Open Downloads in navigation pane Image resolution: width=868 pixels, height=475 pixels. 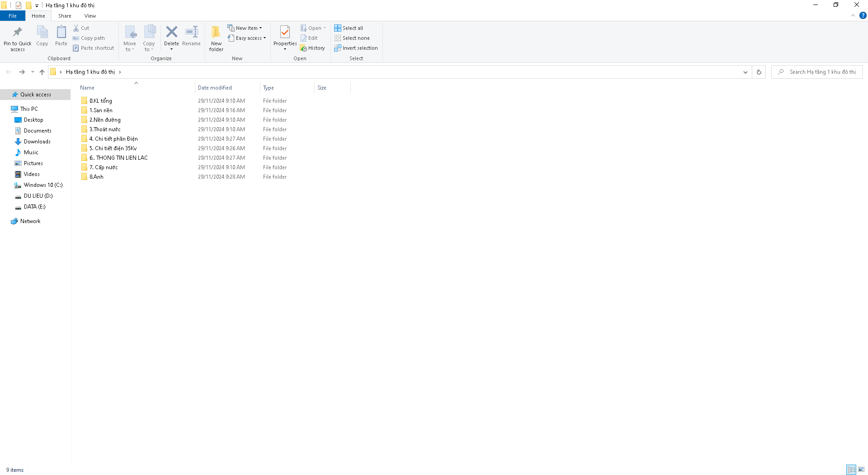pos(37,142)
